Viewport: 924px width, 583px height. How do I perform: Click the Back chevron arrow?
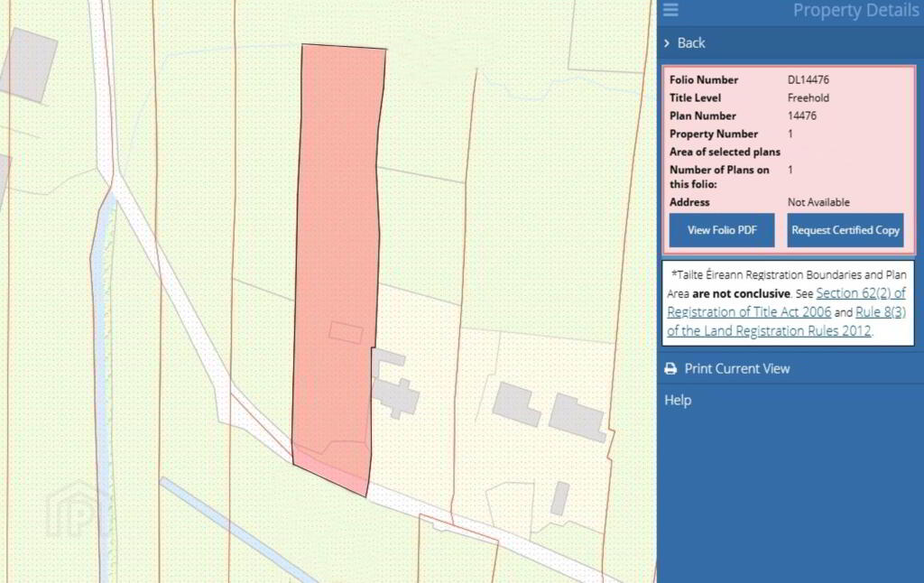(667, 43)
